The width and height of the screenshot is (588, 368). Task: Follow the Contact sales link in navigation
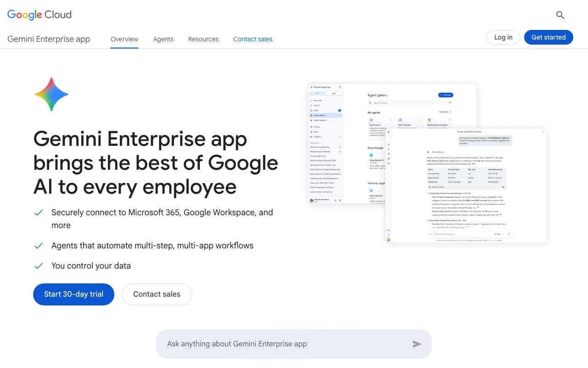coord(253,39)
